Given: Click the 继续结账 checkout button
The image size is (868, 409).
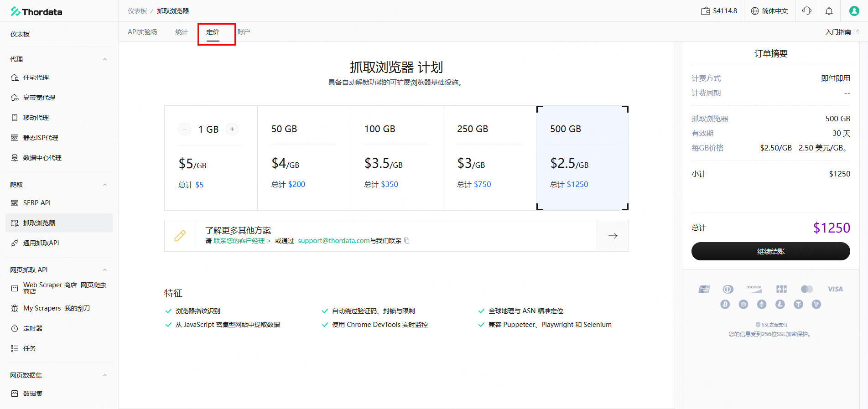Looking at the screenshot, I should click(770, 251).
